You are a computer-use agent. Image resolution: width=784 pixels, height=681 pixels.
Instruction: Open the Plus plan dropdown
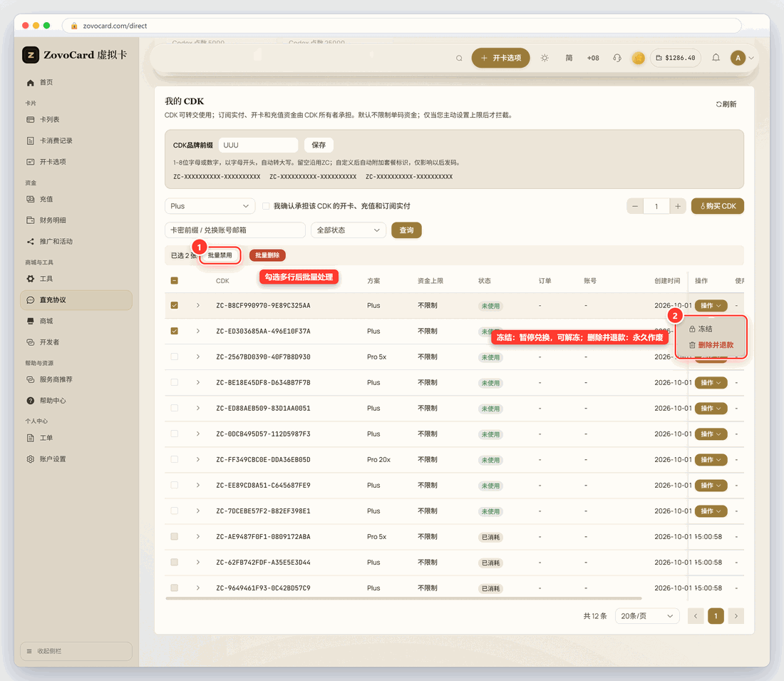pos(210,206)
